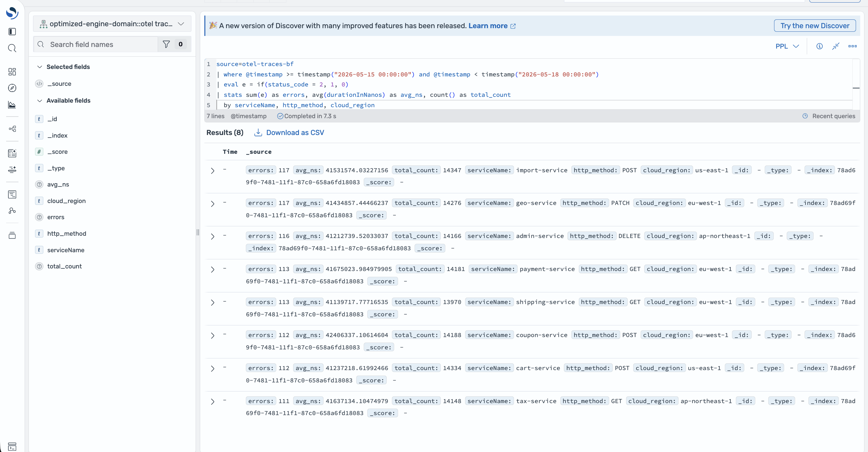This screenshot has height=452, width=868.
Task: Click the avg_ns unknown-type field icon
Action: [39, 185]
